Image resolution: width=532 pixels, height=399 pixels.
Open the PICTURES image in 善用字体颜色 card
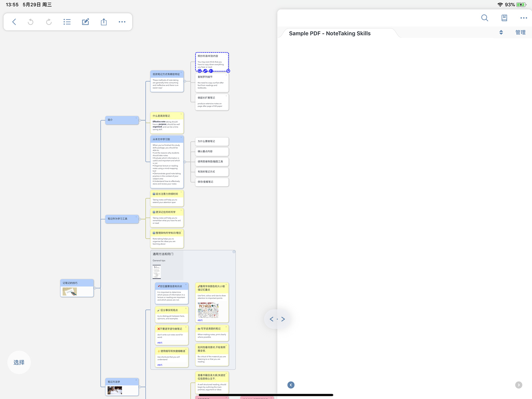pyautogui.click(x=208, y=310)
